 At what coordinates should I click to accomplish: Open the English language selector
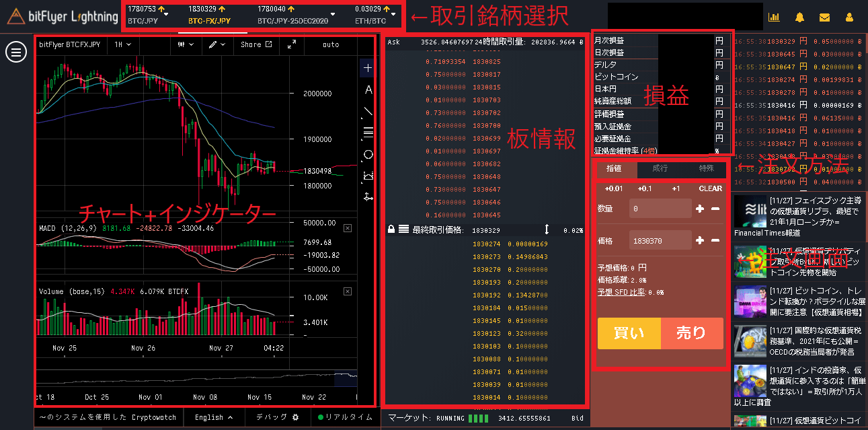coord(214,417)
